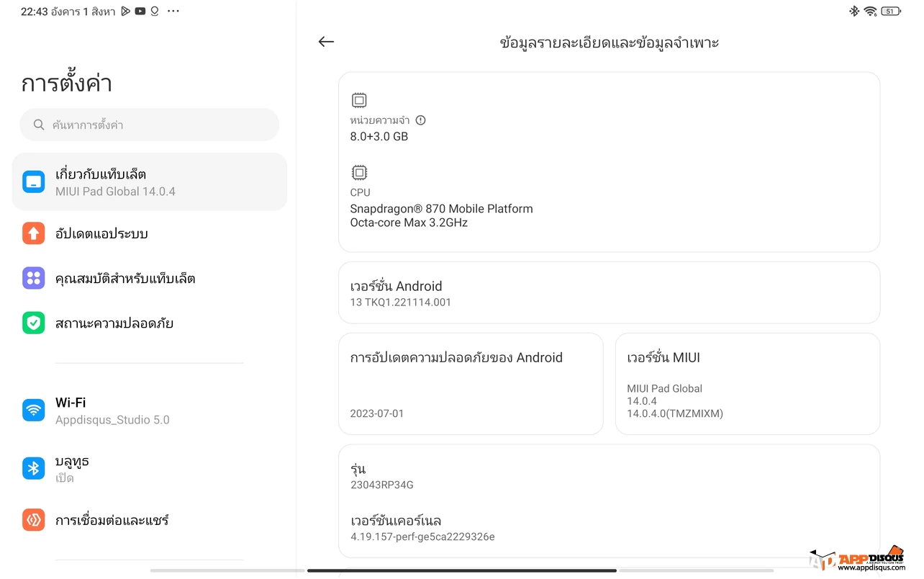Click the About tablet blue icon
This screenshot has width=924, height=579.
click(x=34, y=181)
